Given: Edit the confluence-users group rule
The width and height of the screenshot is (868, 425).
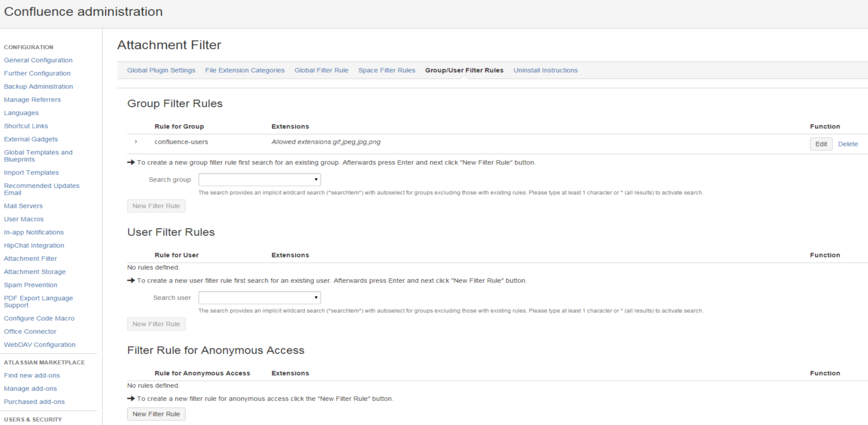Looking at the screenshot, I should [x=821, y=144].
